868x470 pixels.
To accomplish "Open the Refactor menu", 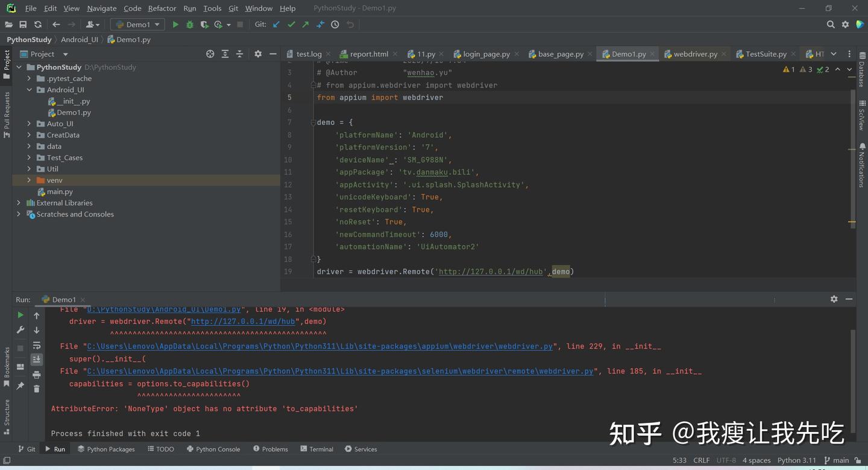I will click(x=162, y=8).
